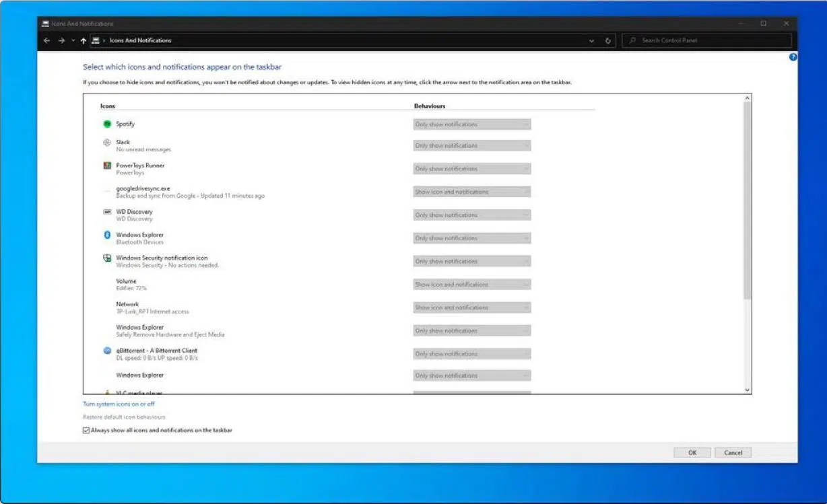This screenshot has width=827, height=504.
Task: Click the scroll up arrow of the icon list
Action: tap(747, 98)
